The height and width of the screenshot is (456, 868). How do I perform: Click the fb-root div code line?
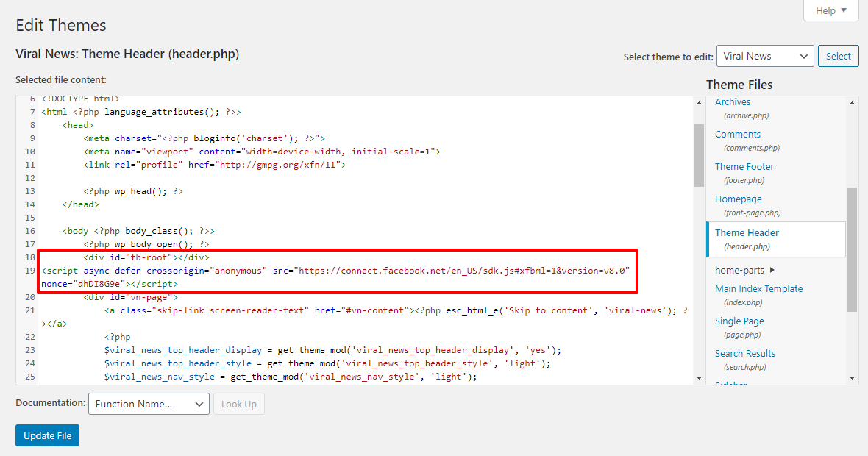point(146,257)
